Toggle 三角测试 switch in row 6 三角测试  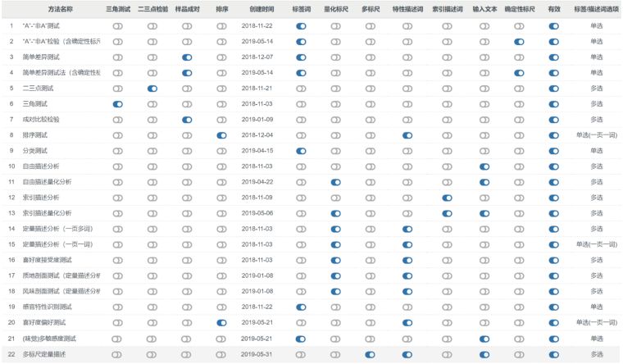click(117, 104)
